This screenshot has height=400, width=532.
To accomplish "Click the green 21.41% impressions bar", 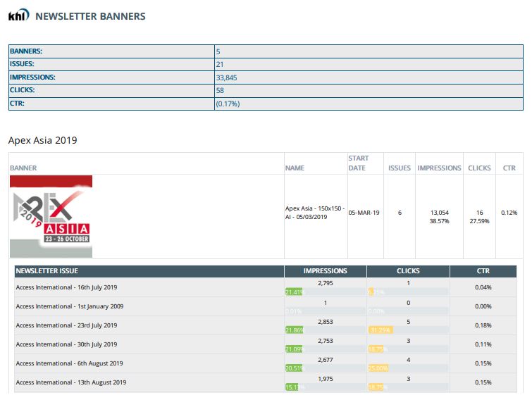I will (294, 292).
